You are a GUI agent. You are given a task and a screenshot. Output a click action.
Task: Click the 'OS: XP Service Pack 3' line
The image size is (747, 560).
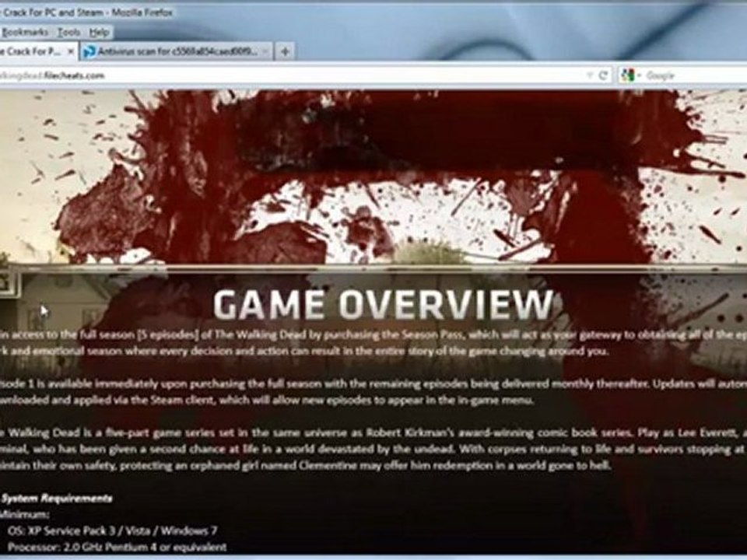point(112,530)
